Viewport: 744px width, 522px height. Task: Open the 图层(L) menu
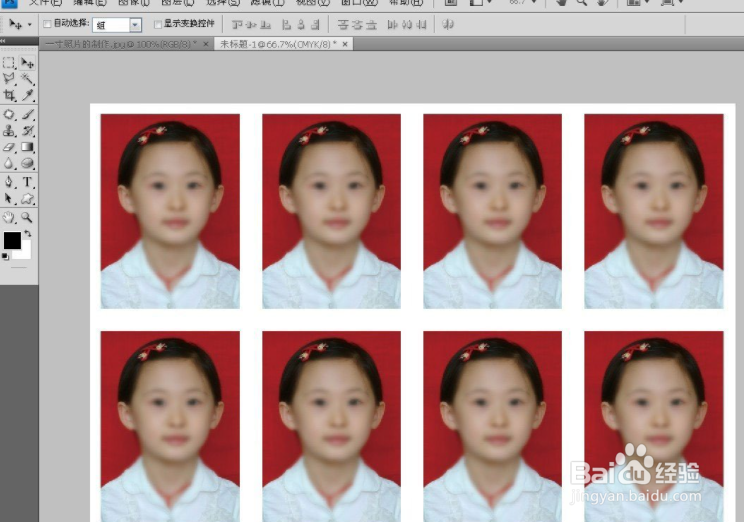[x=177, y=2]
